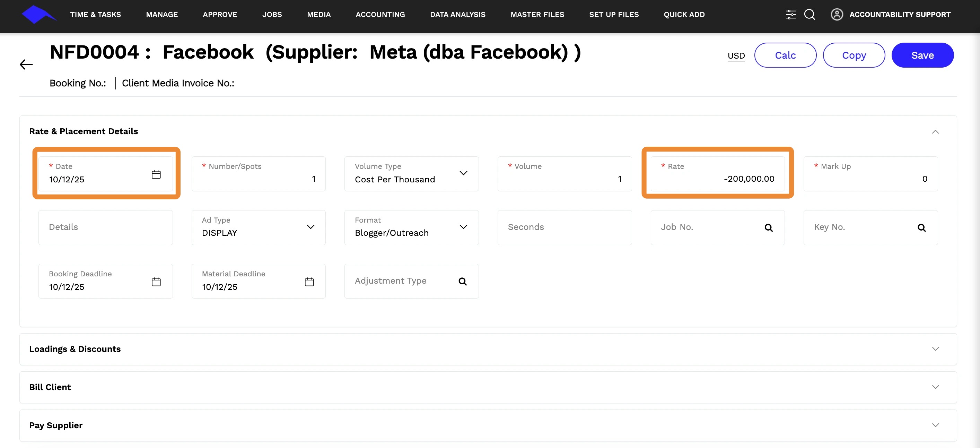Open the MEDIA menu

[319, 15]
